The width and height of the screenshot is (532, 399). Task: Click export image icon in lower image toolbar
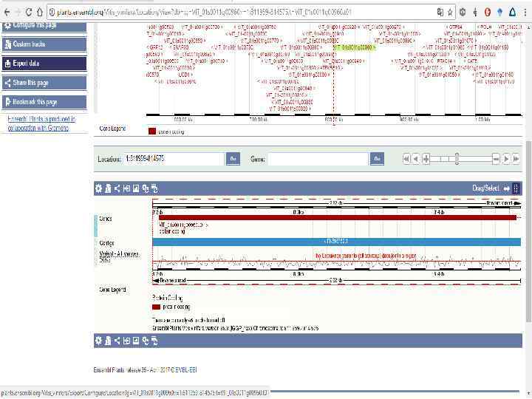pyautogui.click(x=136, y=341)
